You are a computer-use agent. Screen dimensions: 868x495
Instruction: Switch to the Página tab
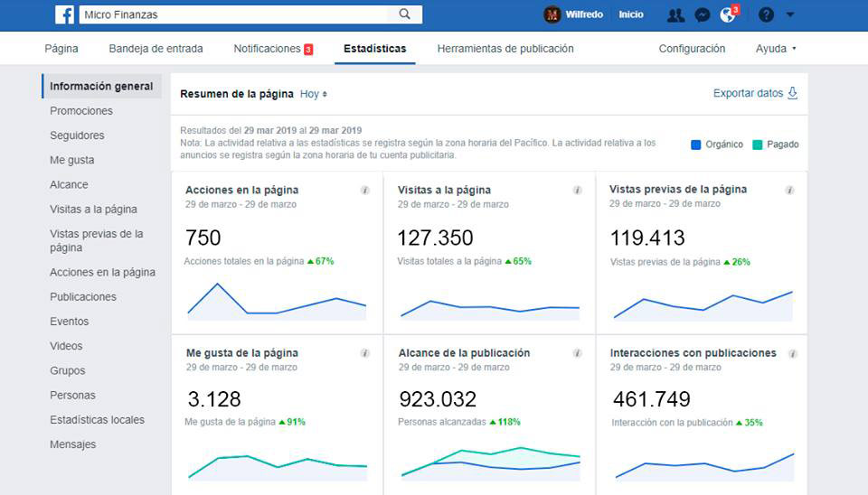click(61, 49)
